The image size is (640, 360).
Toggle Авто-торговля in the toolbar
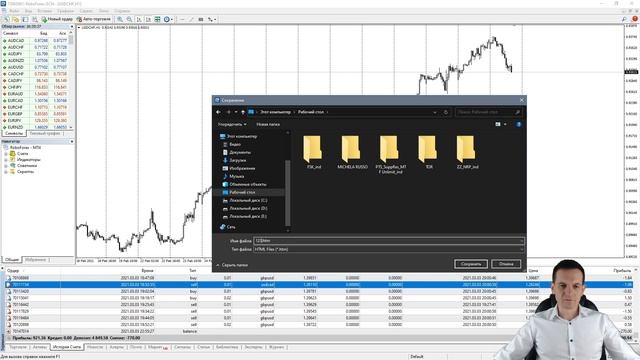94,19
